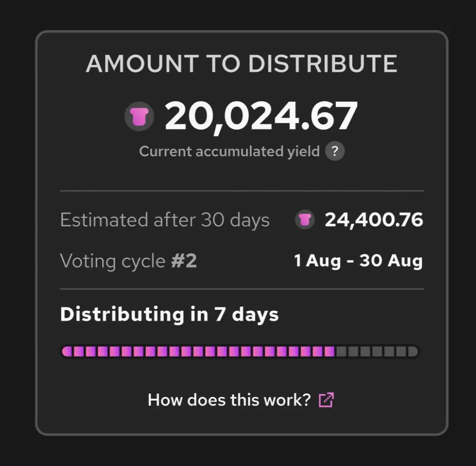Viewport: 476px width, 466px height.
Task: Click the "Current accumulated yield" caption
Action: pyautogui.click(x=229, y=152)
